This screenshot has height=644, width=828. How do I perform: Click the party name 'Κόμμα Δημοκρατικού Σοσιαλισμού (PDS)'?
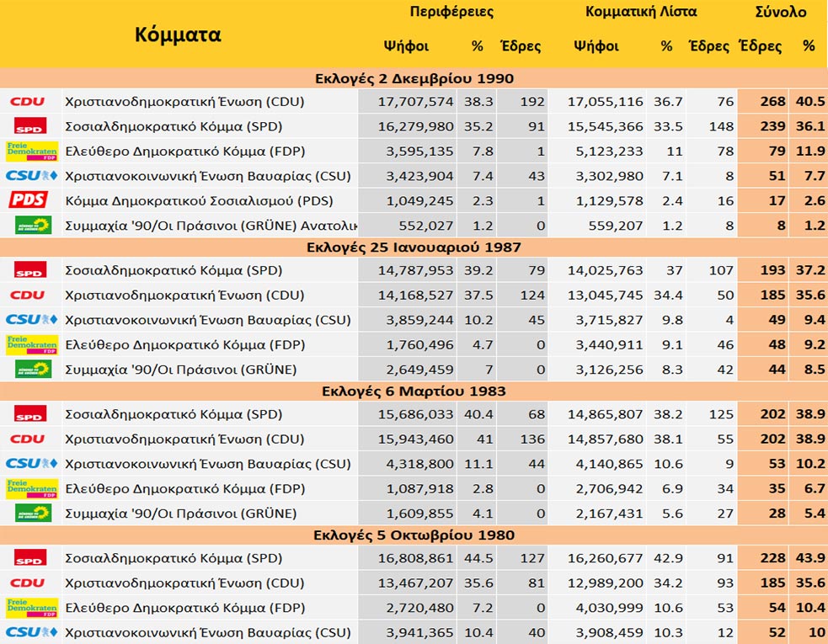[x=199, y=200]
